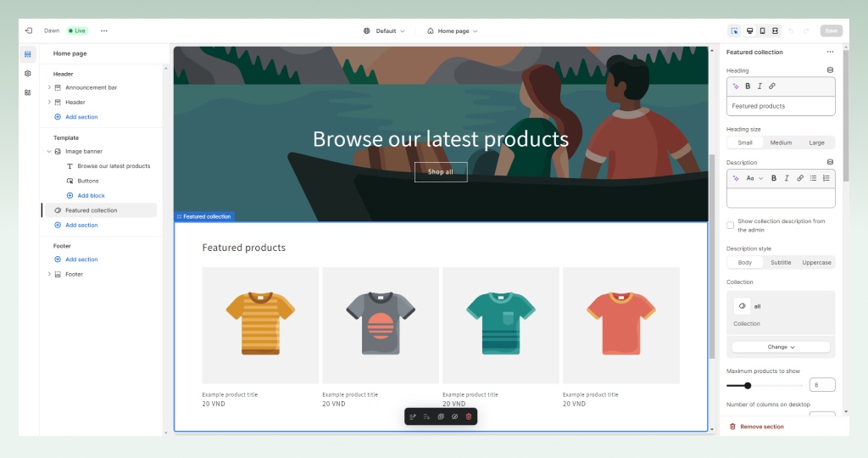Set Description style to Body

pos(744,263)
